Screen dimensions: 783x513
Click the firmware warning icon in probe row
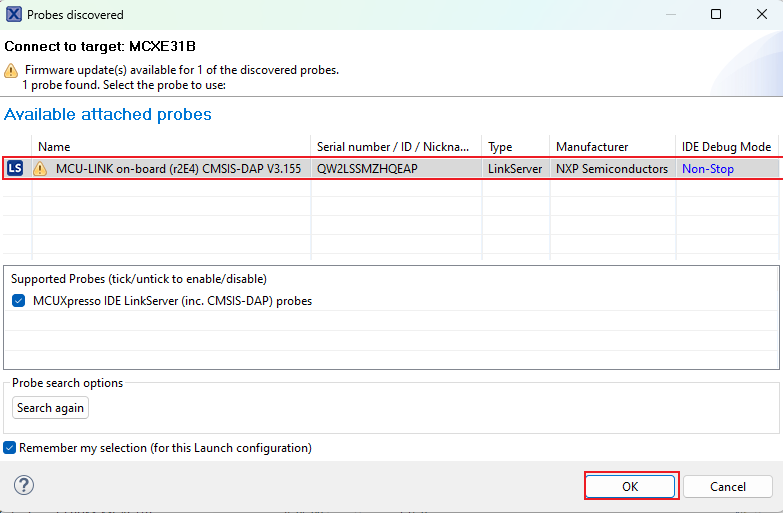(40, 169)
